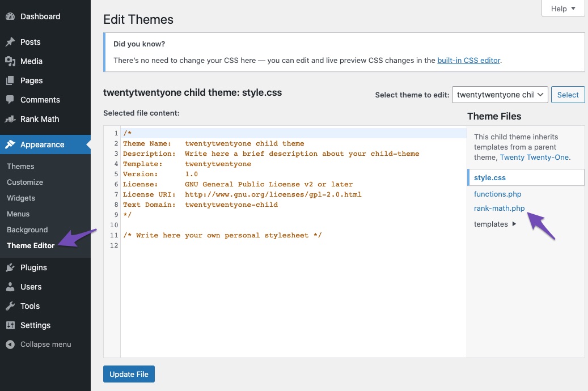The image size is (588, 391).
Task: Click code line 2 Theme Name text
Action: [x=214, y=143]
